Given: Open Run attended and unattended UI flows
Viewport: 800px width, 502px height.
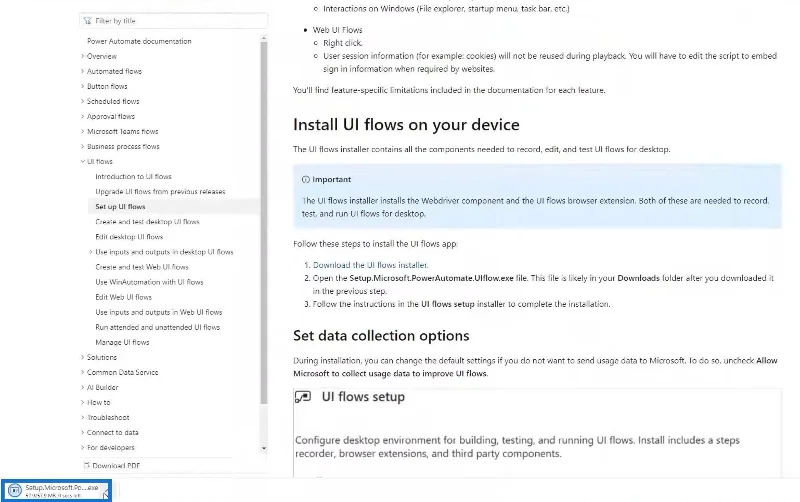Looking at the screenshot, I should (158, 327).
